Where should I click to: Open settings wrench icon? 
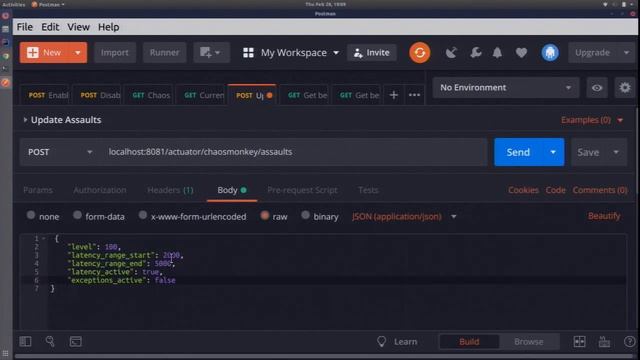click(x=476, y=53)
